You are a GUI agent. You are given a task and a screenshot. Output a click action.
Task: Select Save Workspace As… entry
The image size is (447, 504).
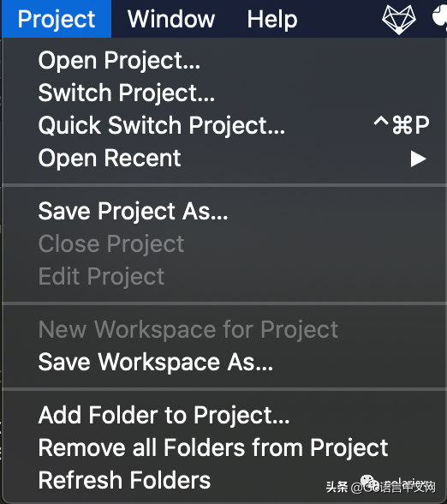(223, 363)
